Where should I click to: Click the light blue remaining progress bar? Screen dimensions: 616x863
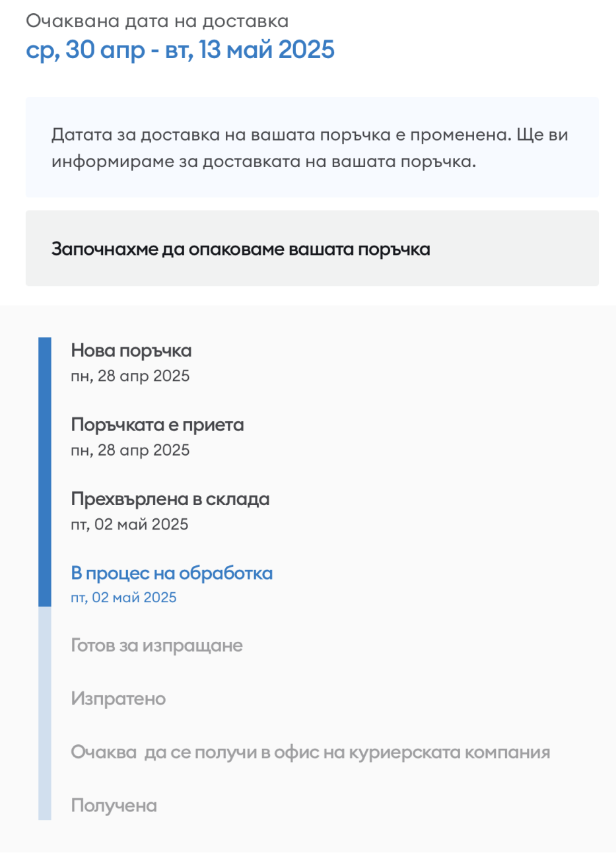(44, 713)
